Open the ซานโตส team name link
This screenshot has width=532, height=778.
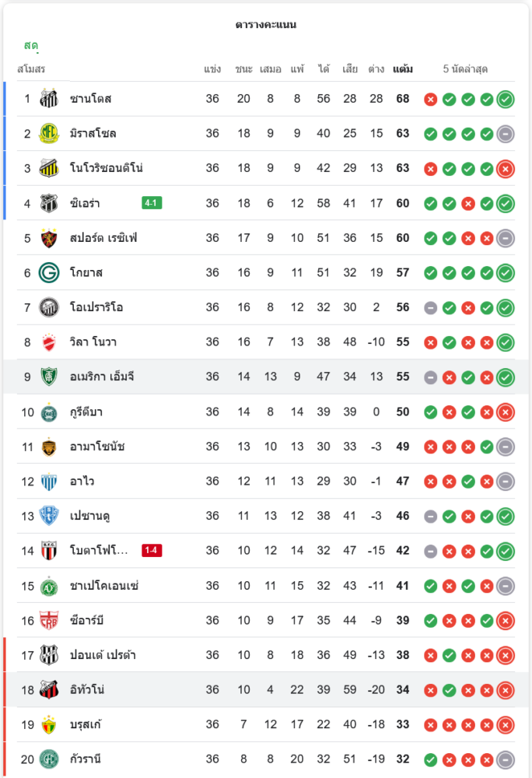click(91, 99)
